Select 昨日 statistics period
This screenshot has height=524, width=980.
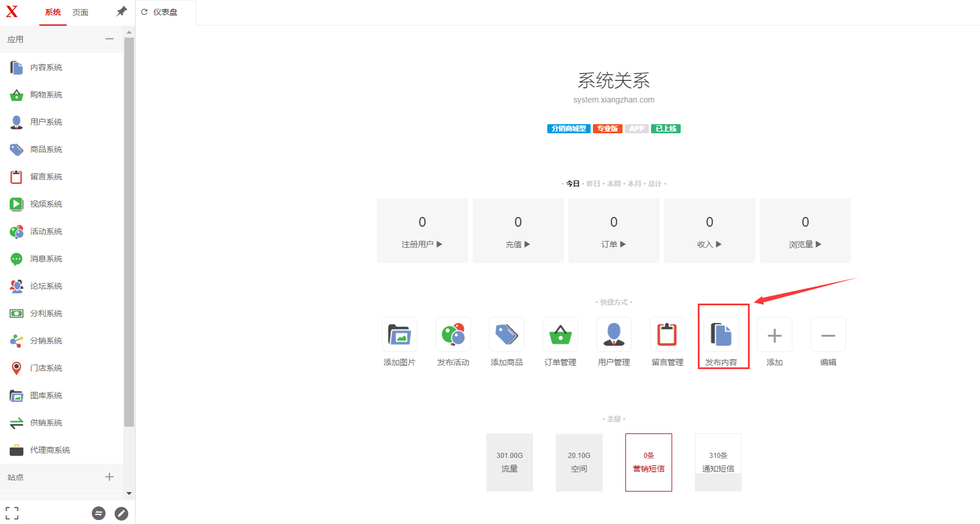[593, 184]
